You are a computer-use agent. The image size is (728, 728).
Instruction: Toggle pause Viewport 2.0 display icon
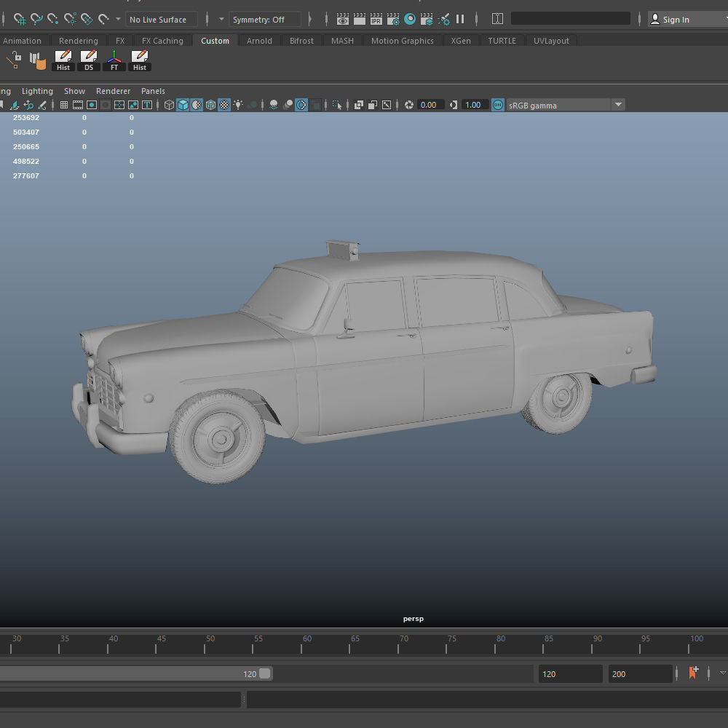click(460, 19)
